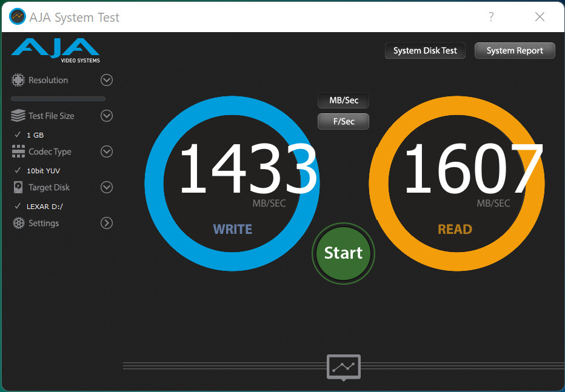Viewport: 565px width, 392px height.
Task: Click the Resolution chip icon
Action: (18, 80)
